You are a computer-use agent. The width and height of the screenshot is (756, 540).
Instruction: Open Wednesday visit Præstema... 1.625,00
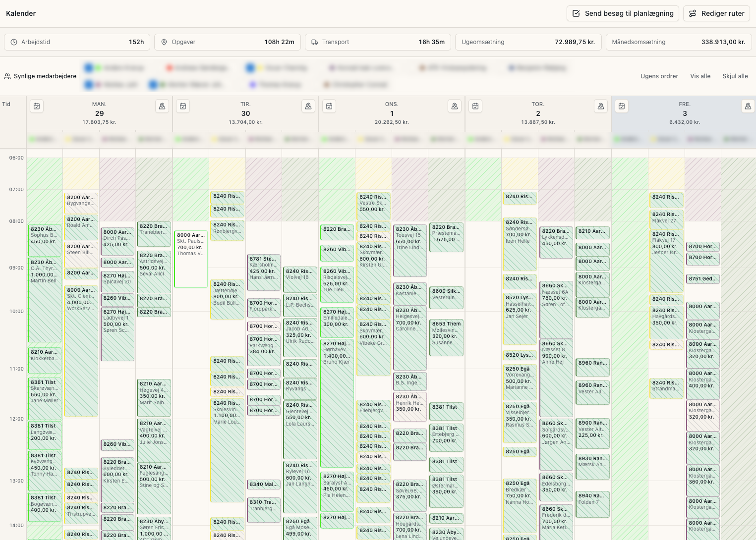(x=447, y=237)
